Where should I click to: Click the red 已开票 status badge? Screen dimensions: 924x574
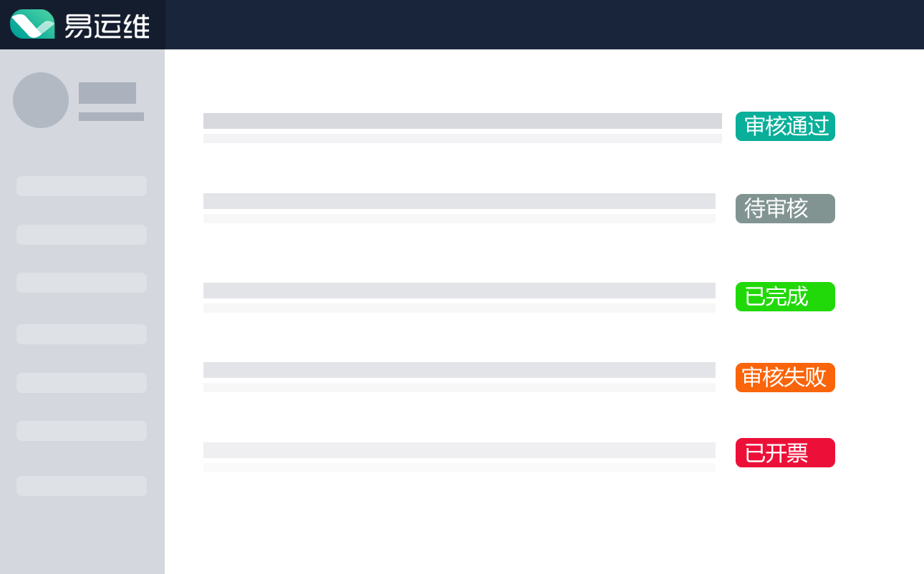(x=785, y=453)
